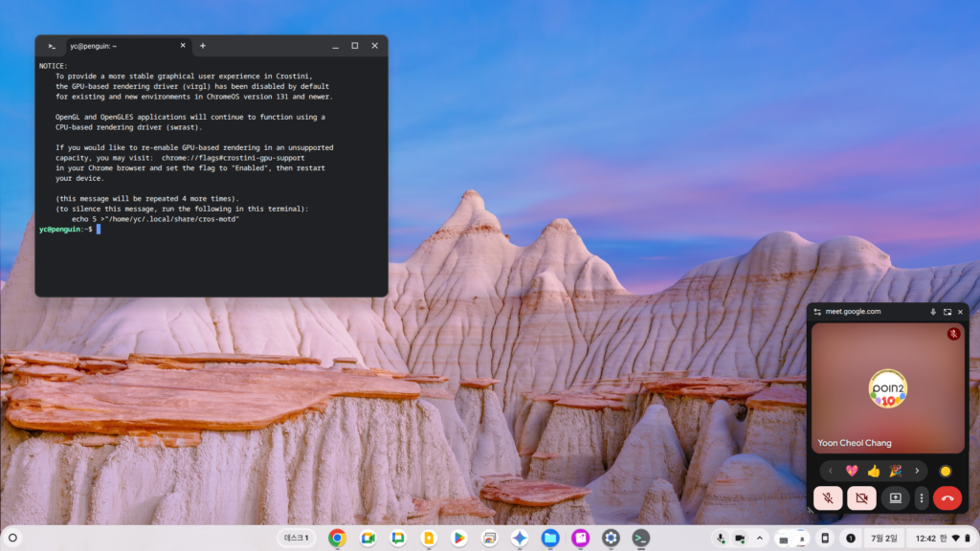Click the meet.google.com address text

853,311
